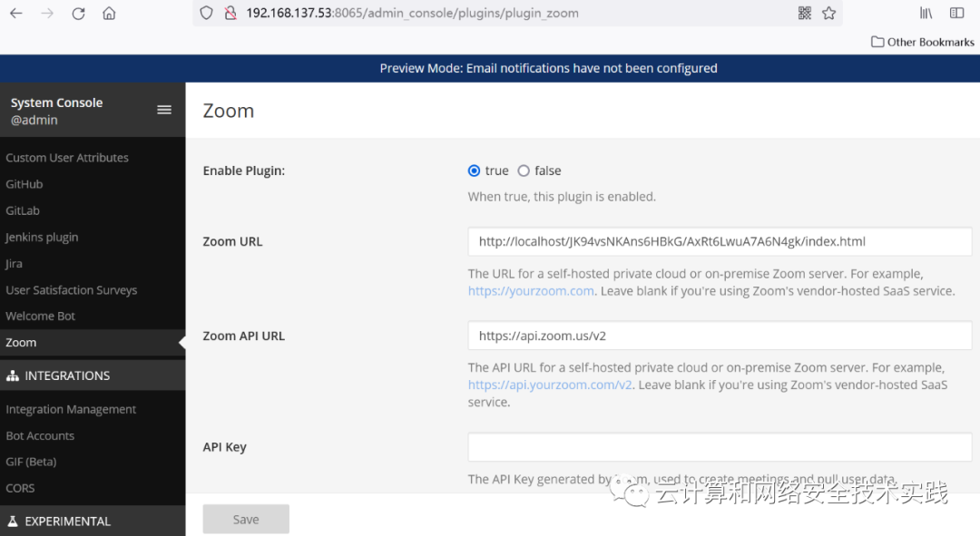This screenshot has width=980, height=536.
Task: Open the browser home page
Action: pos(110,13)
